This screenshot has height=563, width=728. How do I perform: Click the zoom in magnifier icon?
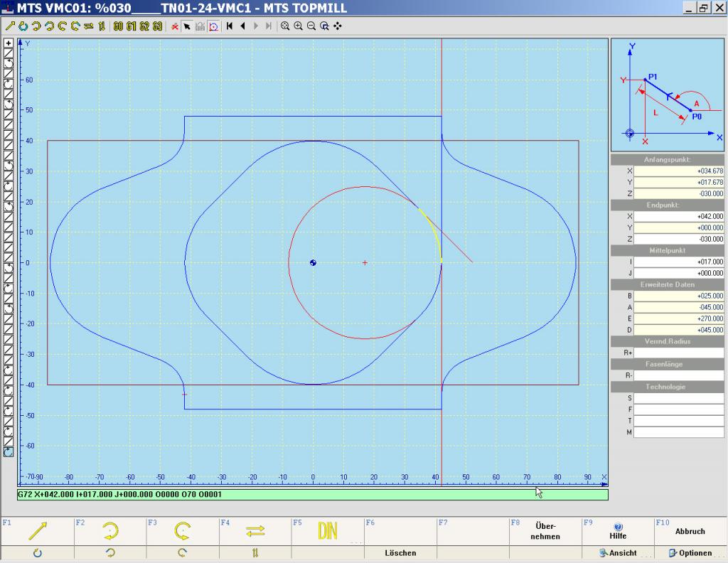pyautogui.click(x=298, y=26)
